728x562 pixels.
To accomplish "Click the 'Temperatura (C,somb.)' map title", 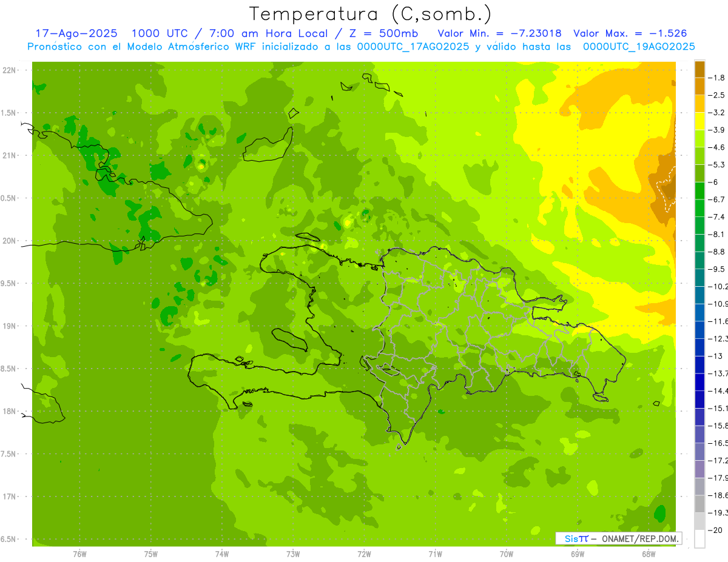I will click(370, 14).
